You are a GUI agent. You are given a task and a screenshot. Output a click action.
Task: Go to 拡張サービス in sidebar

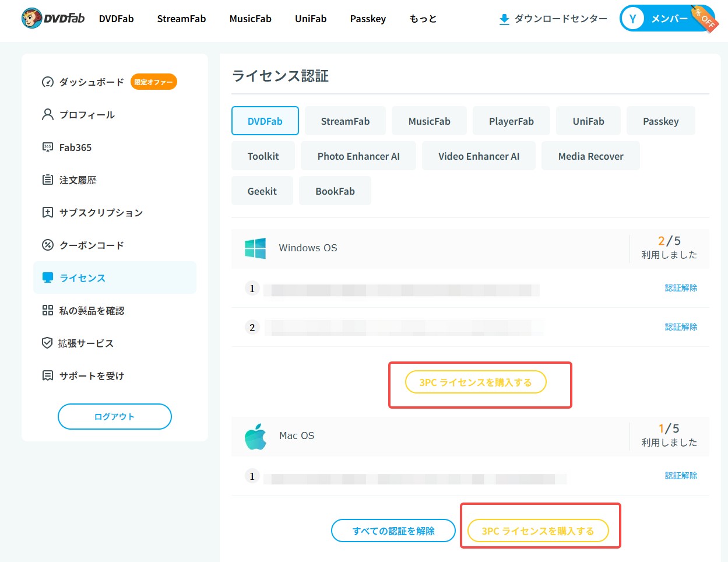tap(86, 343)
